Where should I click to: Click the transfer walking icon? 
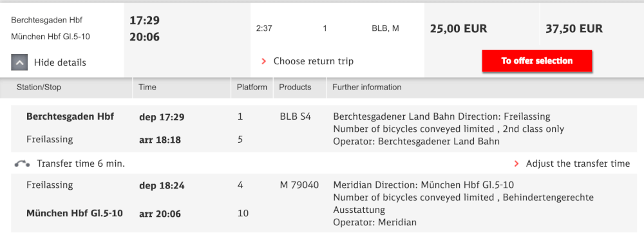22,163
